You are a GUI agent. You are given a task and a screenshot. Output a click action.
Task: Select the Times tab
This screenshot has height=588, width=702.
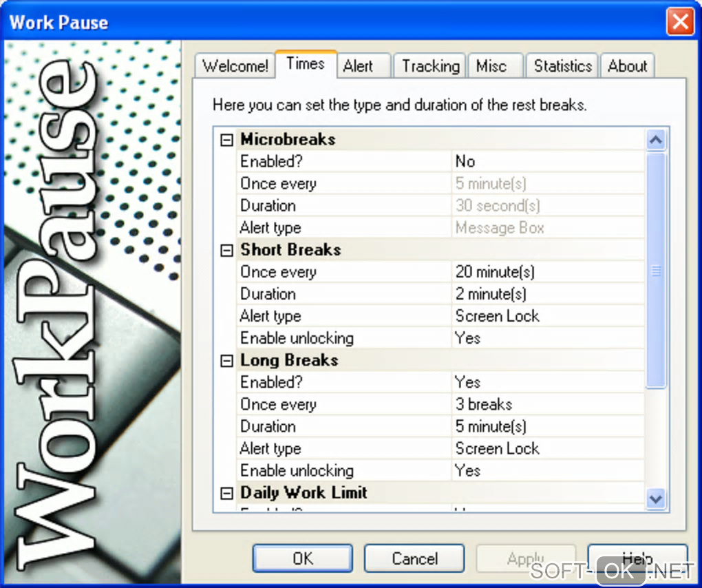306,64
